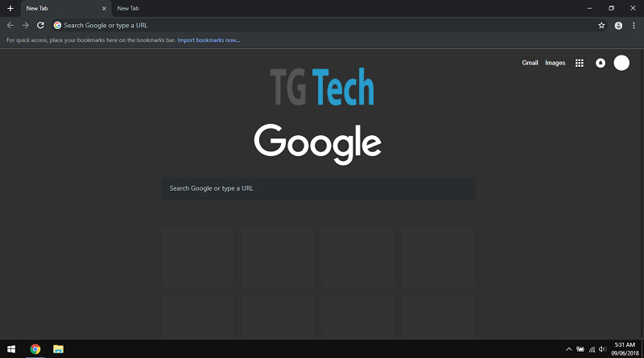Viewport: 644px width, 358px height.
Task: Go back with the back arrow
Action: click(10, 26)
